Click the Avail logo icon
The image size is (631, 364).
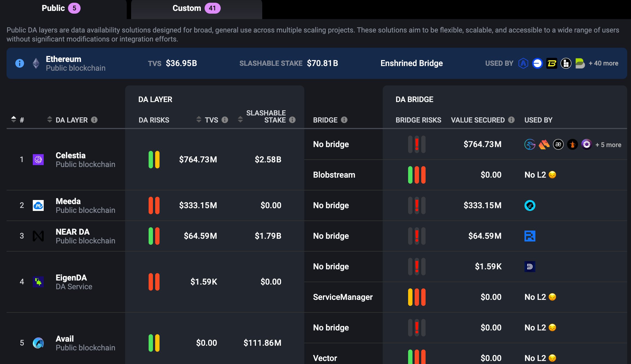[x=38, y=343]
